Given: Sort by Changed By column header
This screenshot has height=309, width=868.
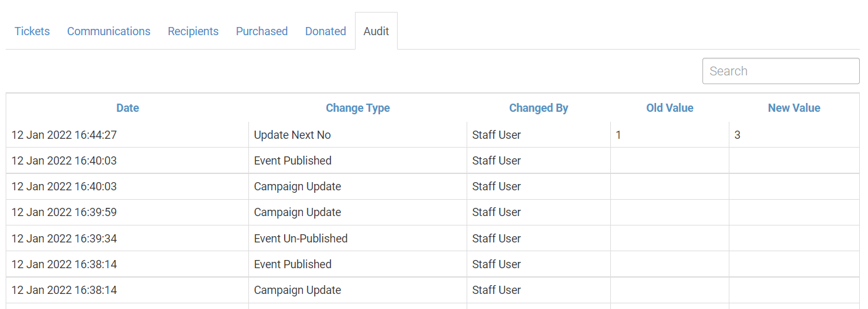Looking at the screenshot, I should (538, 108).
